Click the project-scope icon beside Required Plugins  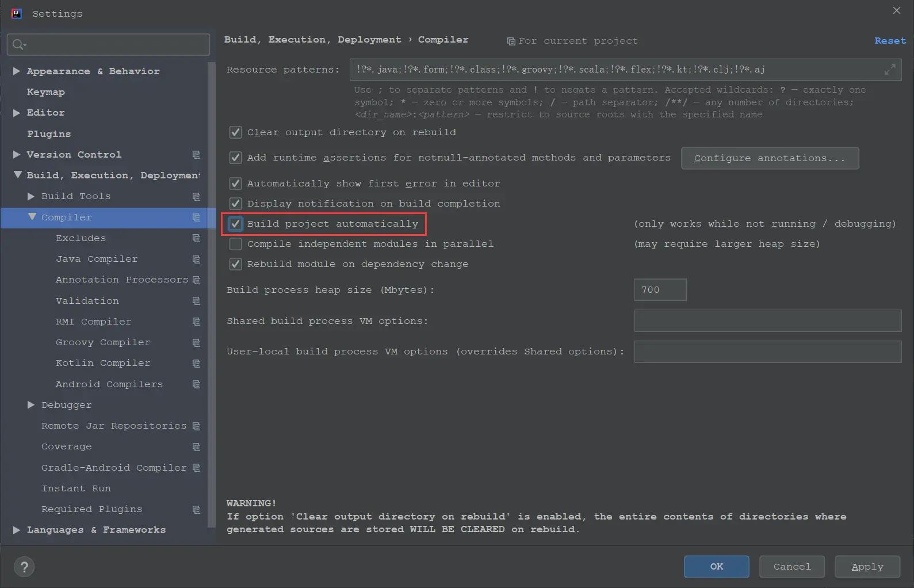[x=196, y=509]
